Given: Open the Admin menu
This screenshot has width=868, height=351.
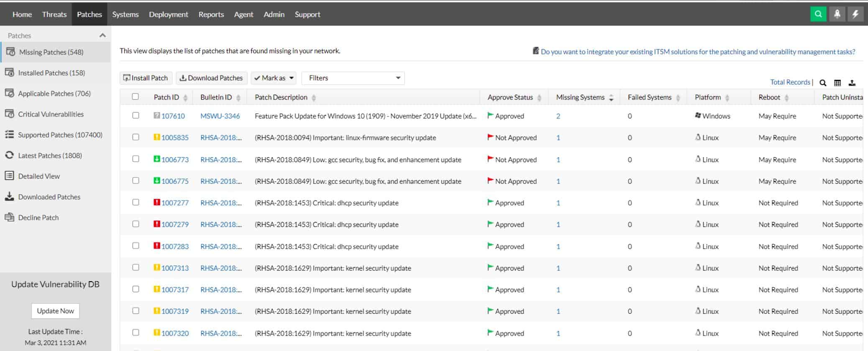Looking at the screenshot, I should tap(274, 14).
